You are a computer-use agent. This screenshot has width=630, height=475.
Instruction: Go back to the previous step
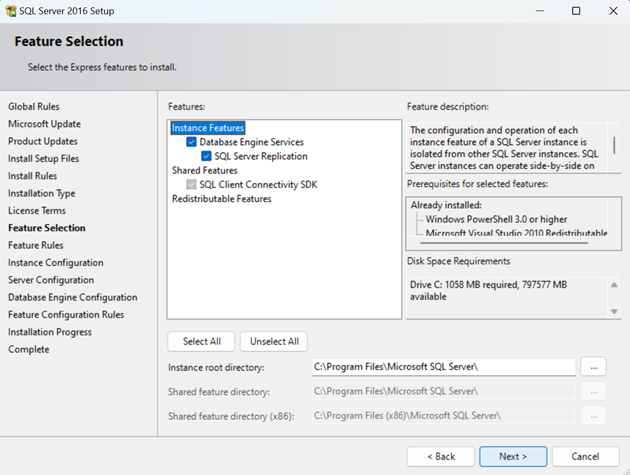point(441,457)
